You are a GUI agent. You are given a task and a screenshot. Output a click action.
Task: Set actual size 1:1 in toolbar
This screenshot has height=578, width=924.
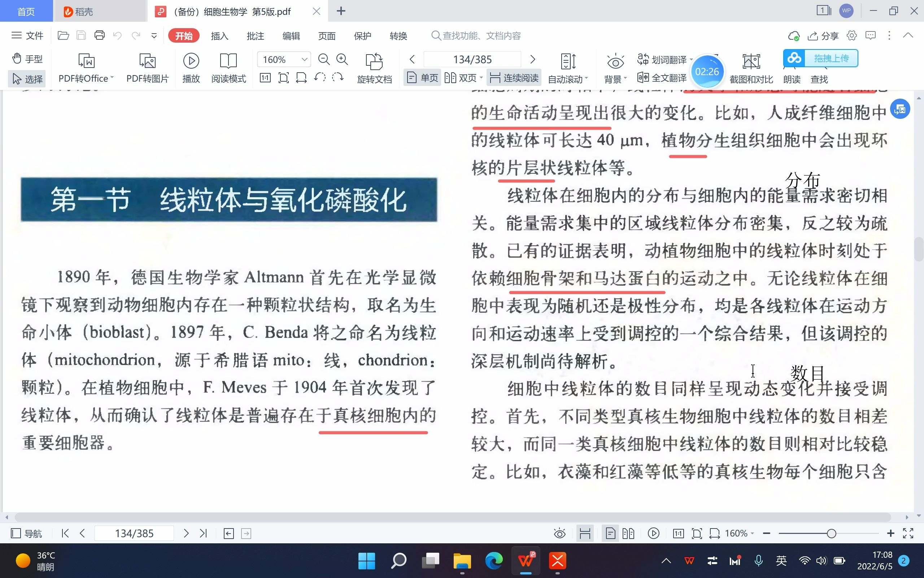point(265,78)
